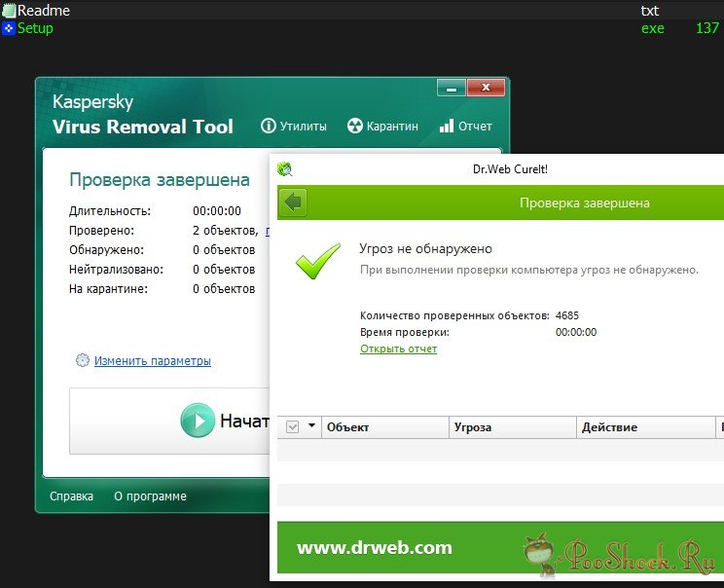This screenshot has height=588, width=724.
Task: Expand the dropdown arrow beside table checkbox
Action: 311,425
